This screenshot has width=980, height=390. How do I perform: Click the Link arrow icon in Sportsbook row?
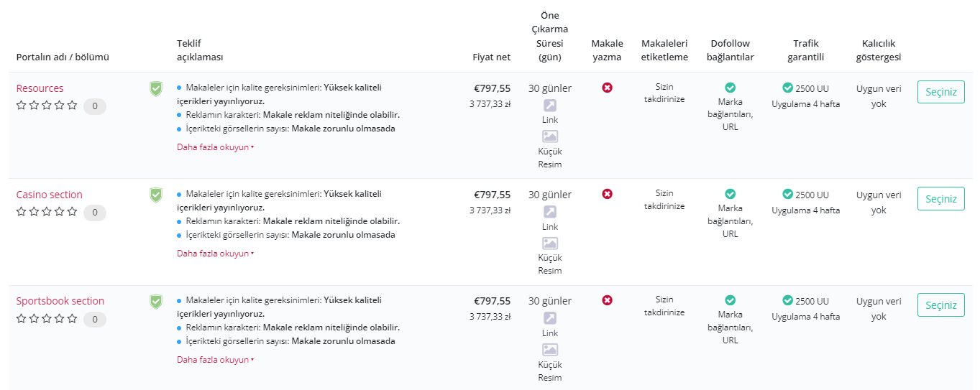[550, 317]
